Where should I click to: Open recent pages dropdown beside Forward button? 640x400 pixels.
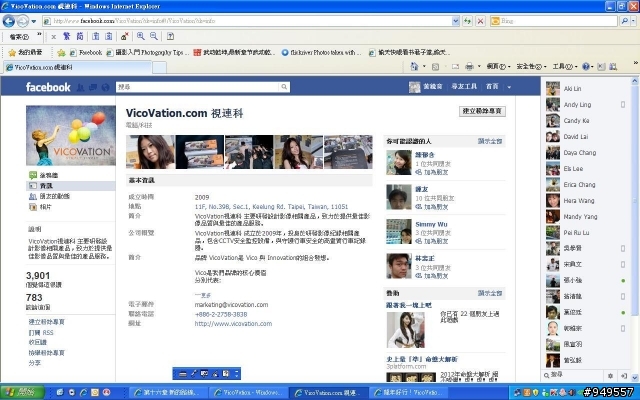click(x=34, y=21)
